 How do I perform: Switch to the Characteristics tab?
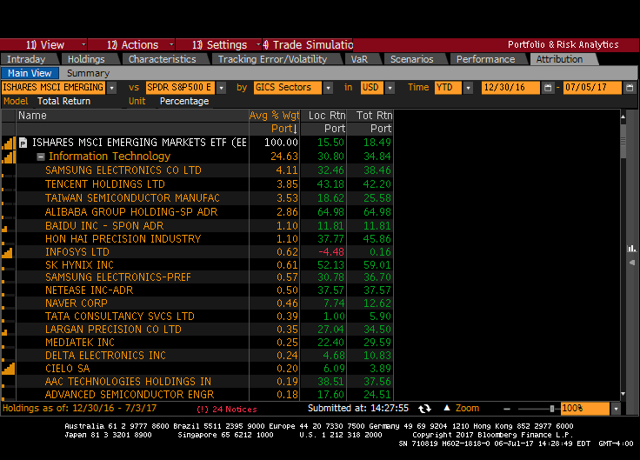[162, 59]
